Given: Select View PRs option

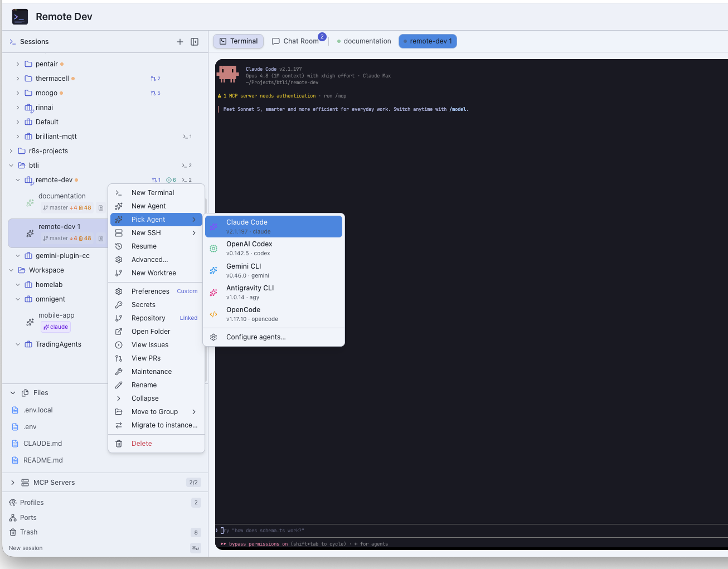Looking at the screenshot, I should point(156,358).
